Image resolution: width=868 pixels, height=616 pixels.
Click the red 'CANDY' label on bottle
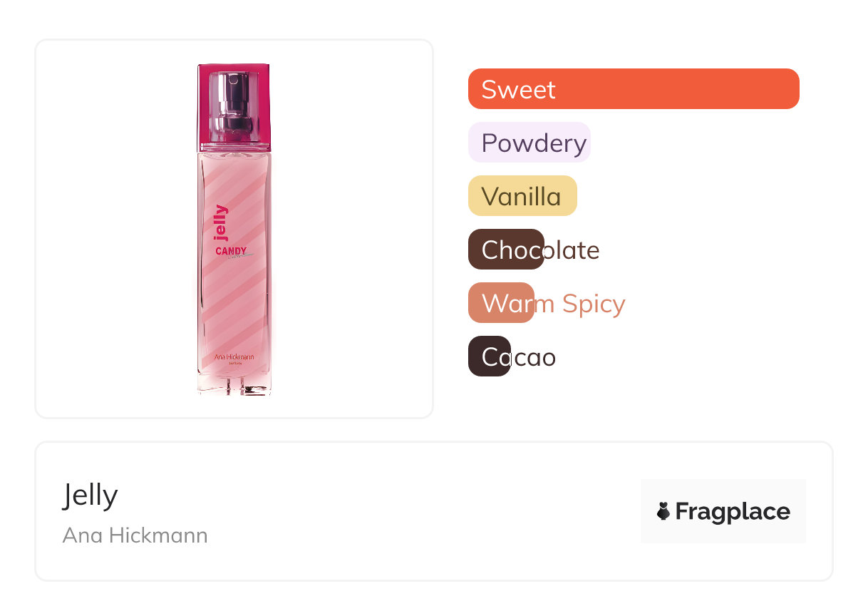pyautogui.click(x=231, y=251)
